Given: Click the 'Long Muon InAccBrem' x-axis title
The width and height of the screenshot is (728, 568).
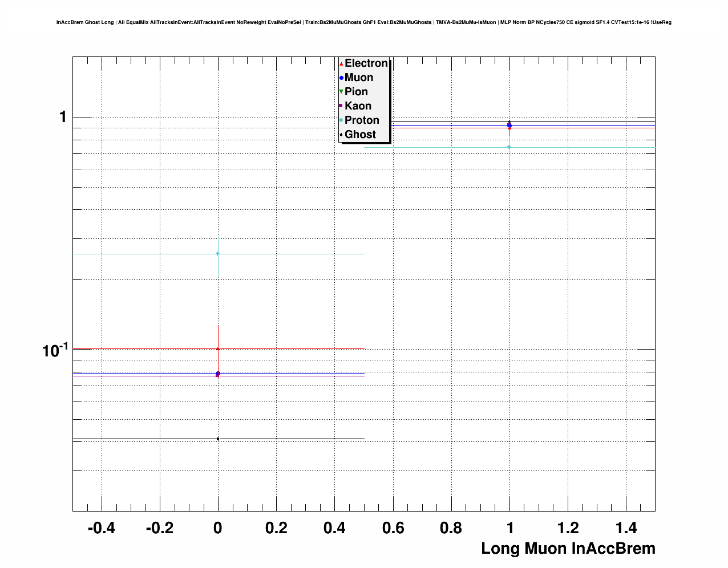Looking at the screenshot, I should 568,549.
